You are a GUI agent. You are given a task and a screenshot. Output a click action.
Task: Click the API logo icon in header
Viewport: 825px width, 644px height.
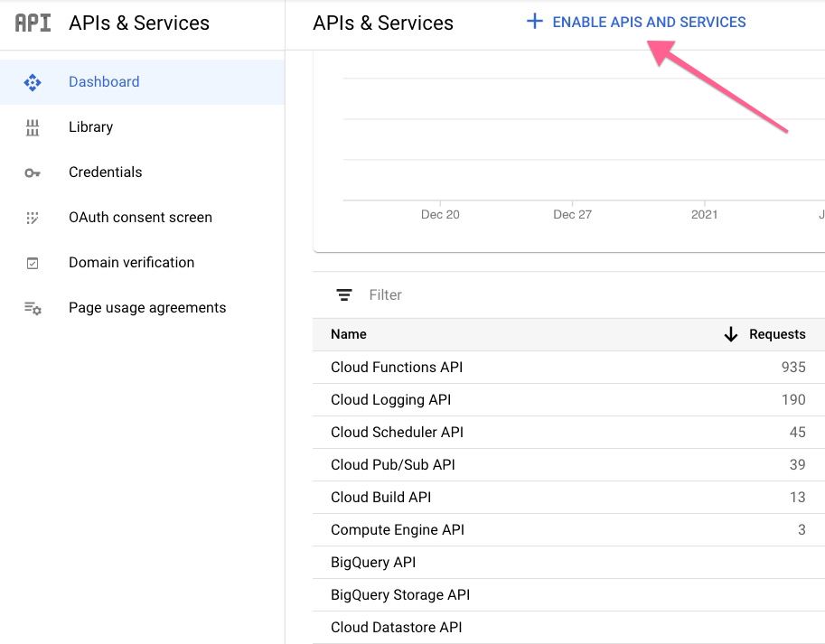click(33, 23)
